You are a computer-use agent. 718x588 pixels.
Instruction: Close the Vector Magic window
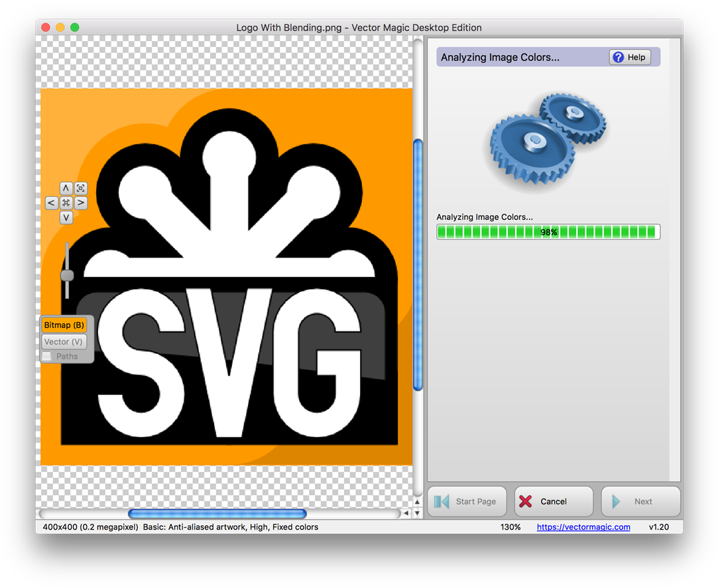[45, 27]
